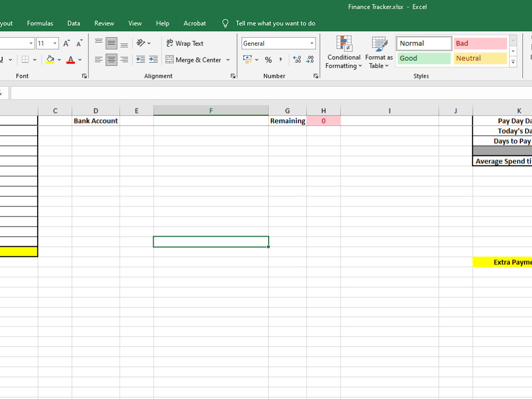Open Conditional Formatting

click(343, 52)
